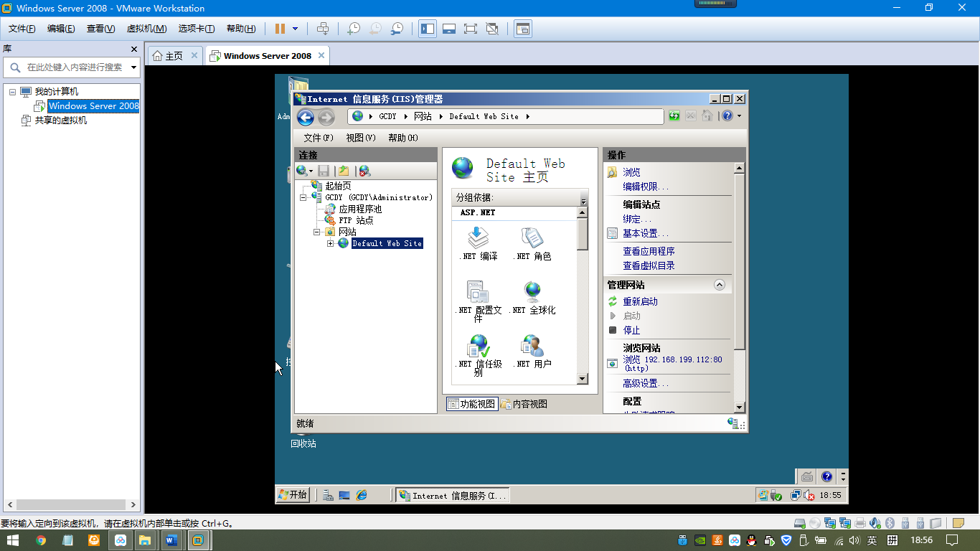Send Ctrl+Alt+Del to the virtual machine
The width and height of the screenshot is (980, 551).
tap(323, 29)
